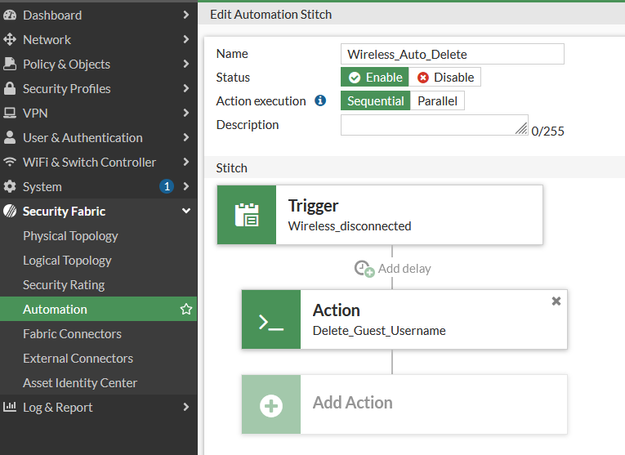Click the Automation favorite star icon

(x=186, y=310)
